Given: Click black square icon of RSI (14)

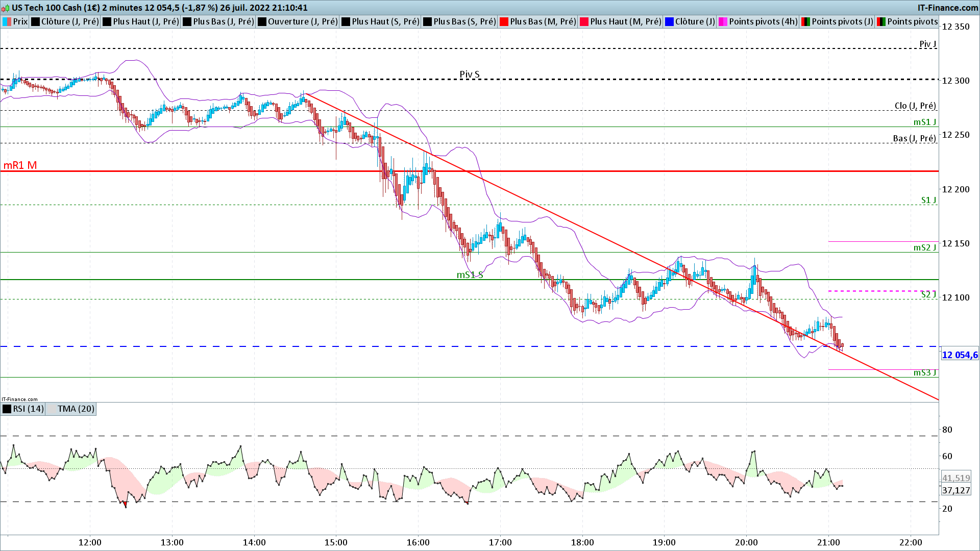Looking at the screenshot, I should pos(7,409).
